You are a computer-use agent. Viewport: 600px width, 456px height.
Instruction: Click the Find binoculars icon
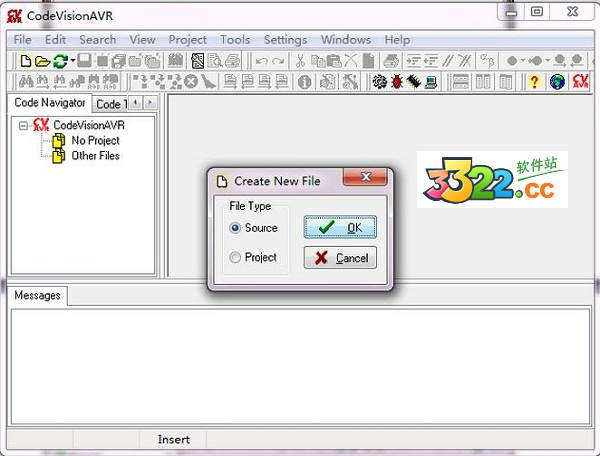(26, 81)
